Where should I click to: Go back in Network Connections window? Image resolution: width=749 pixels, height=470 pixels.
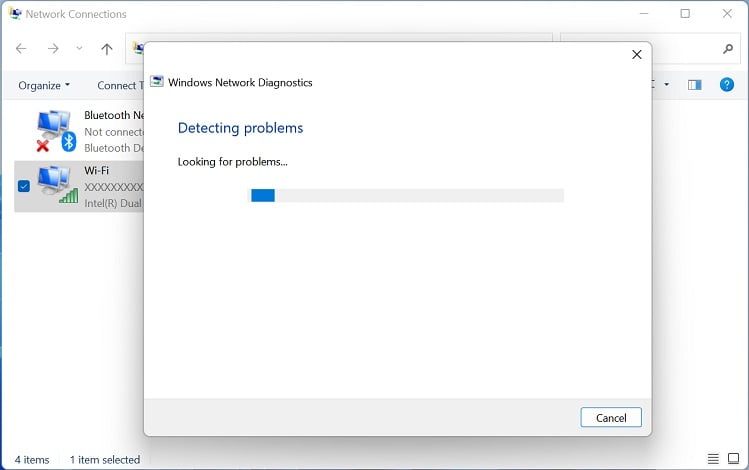click(21, 48)
